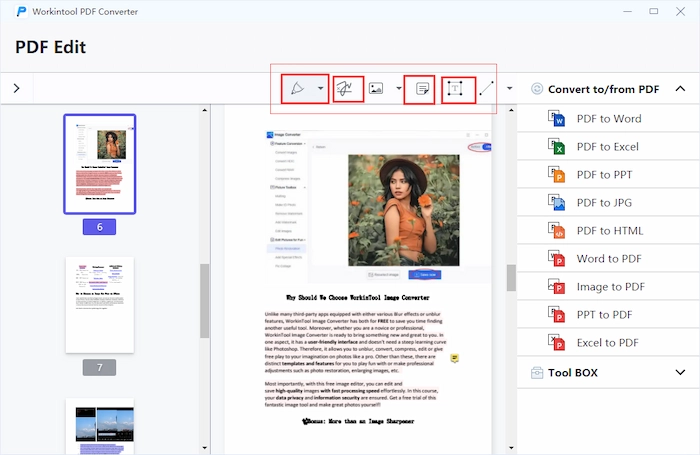The width and height of the screenshot is (700, 455).
Task: Choose PDF to HTML conversion label
Action: pos(610,231)
